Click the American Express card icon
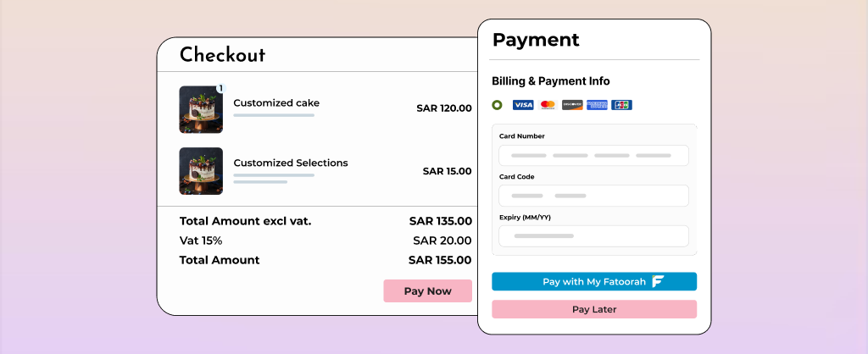The width and height of the screenshot is (868, 354). pos(597,105)
